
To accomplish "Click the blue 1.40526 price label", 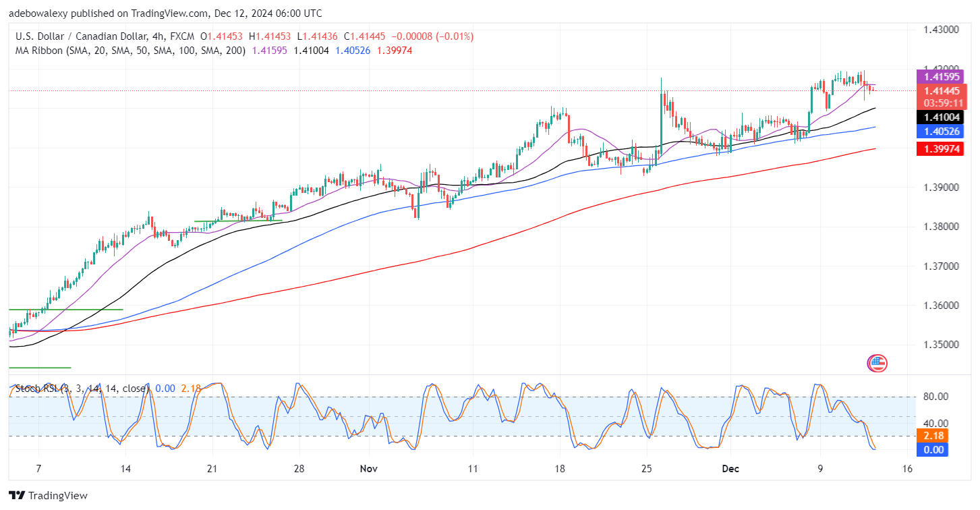I will [x=942, y=133].
